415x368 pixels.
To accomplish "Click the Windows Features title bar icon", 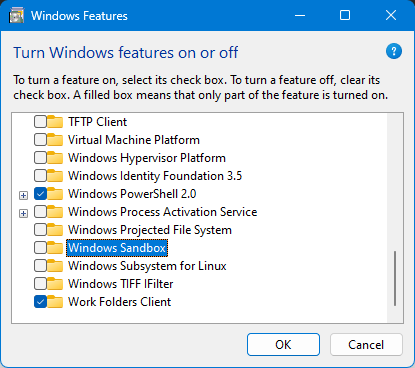I will pos(17,16).
